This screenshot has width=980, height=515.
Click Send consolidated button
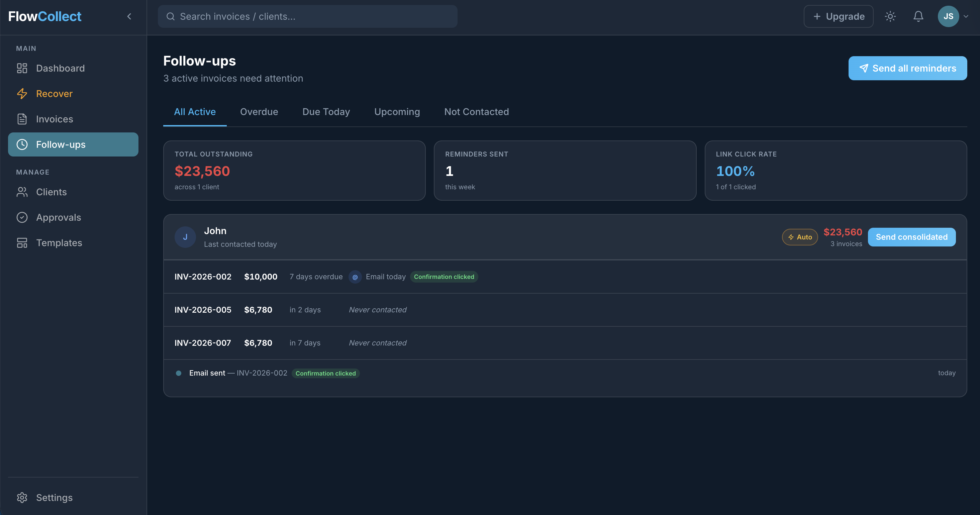click(x=911, y=237)
